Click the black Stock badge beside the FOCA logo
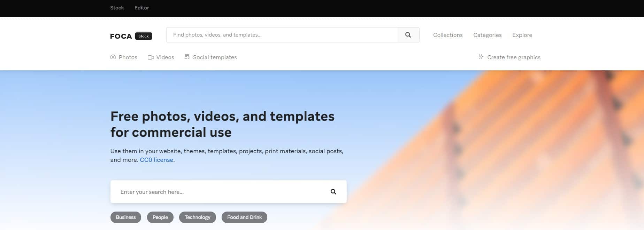 pyautogui.click(x=144, y=36)
